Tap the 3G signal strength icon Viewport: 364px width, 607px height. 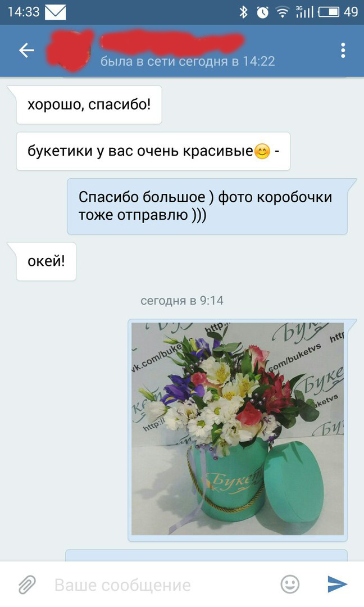coord(304,12)
